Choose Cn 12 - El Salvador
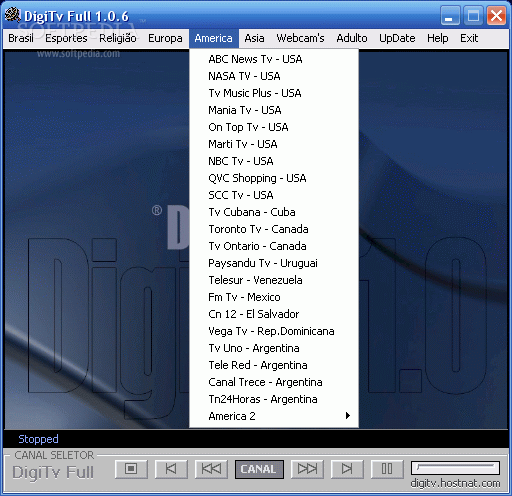Viewport: 512px width, 496px height. point(274,314)
